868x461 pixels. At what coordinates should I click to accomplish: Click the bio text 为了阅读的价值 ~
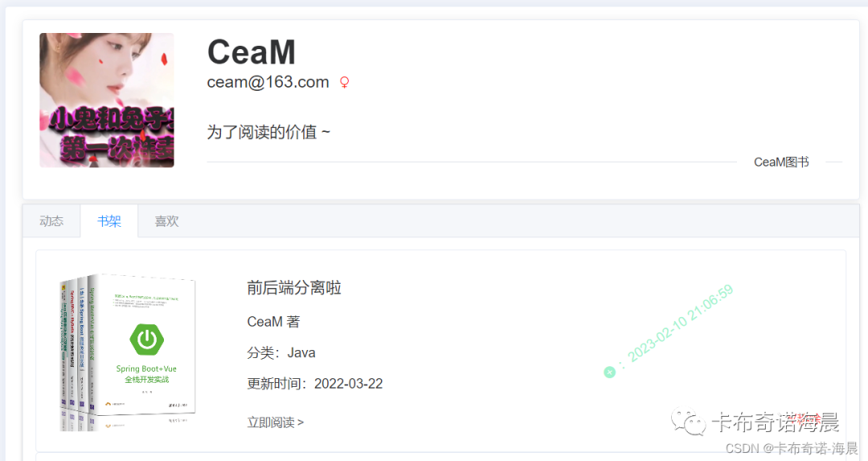(268, 132)
